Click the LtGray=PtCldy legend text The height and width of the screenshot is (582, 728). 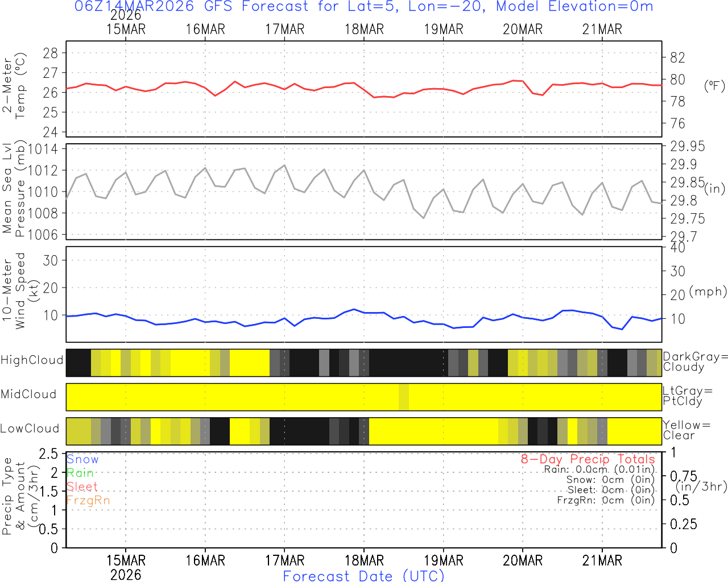point(687,396)
